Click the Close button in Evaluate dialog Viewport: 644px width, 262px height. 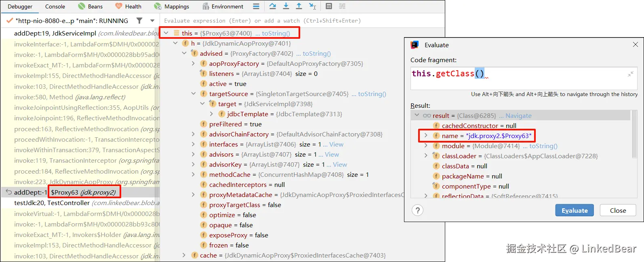[618, 210]
